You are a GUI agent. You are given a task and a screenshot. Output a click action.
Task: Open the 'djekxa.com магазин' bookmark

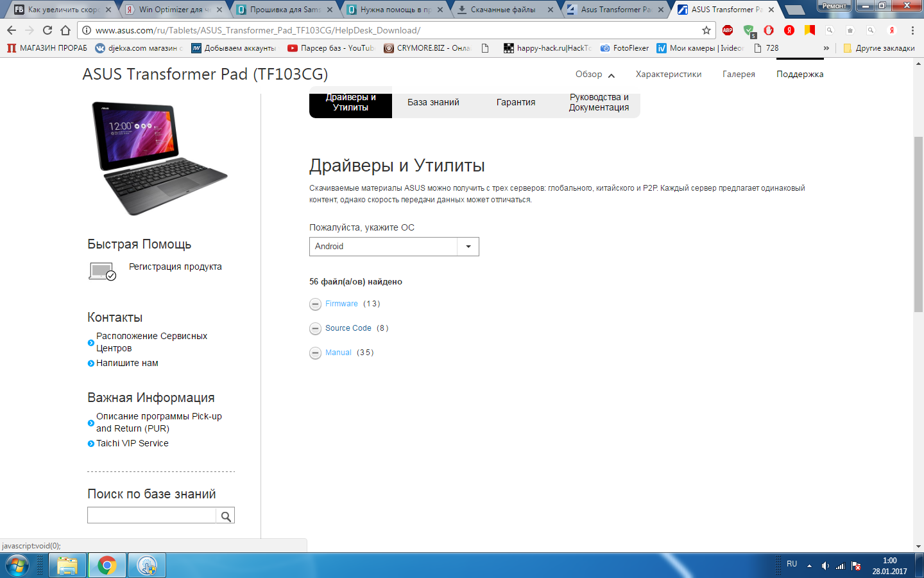tap(139, 48)
